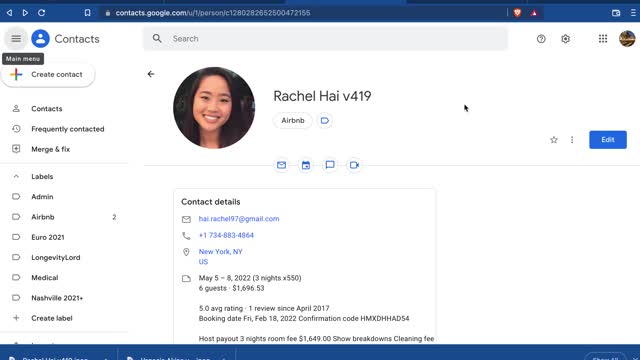Open the browser wallet icon
The height and width of the screenshot is (360, 640).
coord(616,13)
